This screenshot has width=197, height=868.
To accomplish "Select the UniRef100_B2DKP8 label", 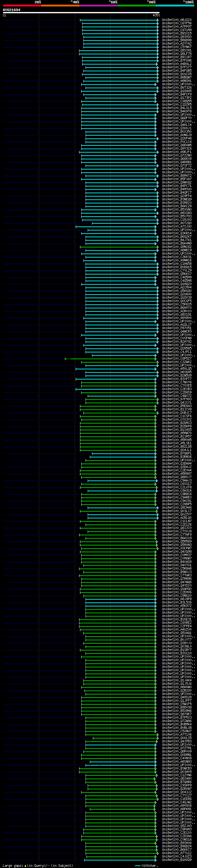I will coord(176,426).
